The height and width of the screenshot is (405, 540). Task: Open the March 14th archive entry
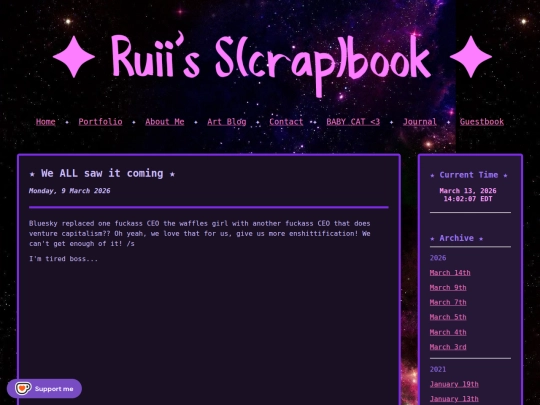pyautogui.click(x=450, y=273)
